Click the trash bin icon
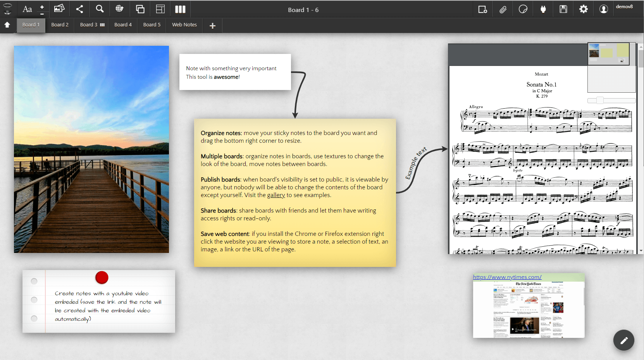Viewport: 644px width, 360px height. [7, 9]
